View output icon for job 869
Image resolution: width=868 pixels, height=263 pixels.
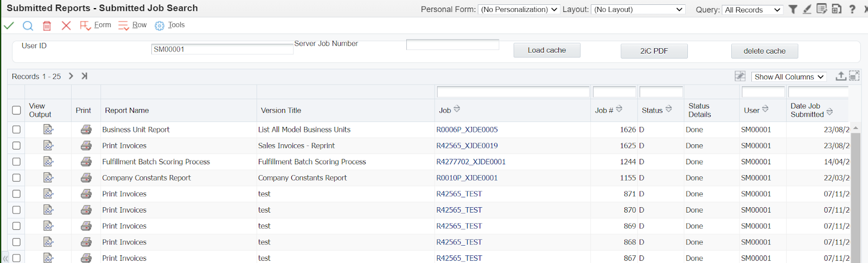pos(48,226)
